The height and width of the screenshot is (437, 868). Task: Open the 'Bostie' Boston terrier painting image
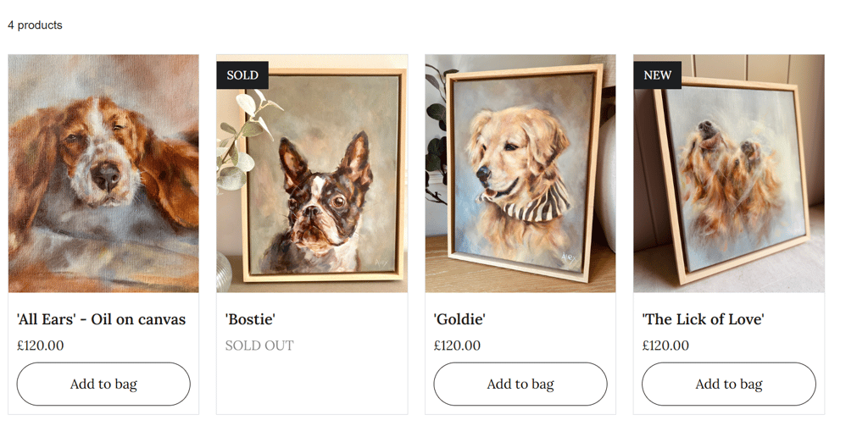[x=312, y=173]
